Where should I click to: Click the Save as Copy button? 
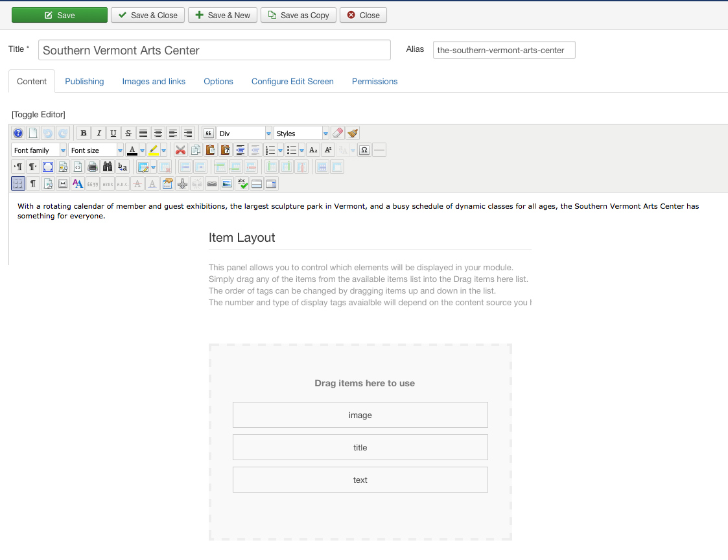[x=298, y=15]
